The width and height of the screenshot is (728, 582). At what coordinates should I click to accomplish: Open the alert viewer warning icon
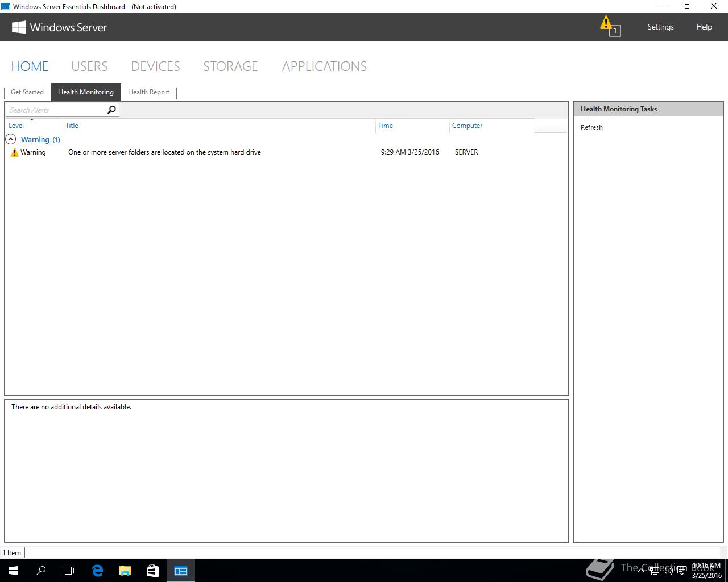tap(610, 26)
